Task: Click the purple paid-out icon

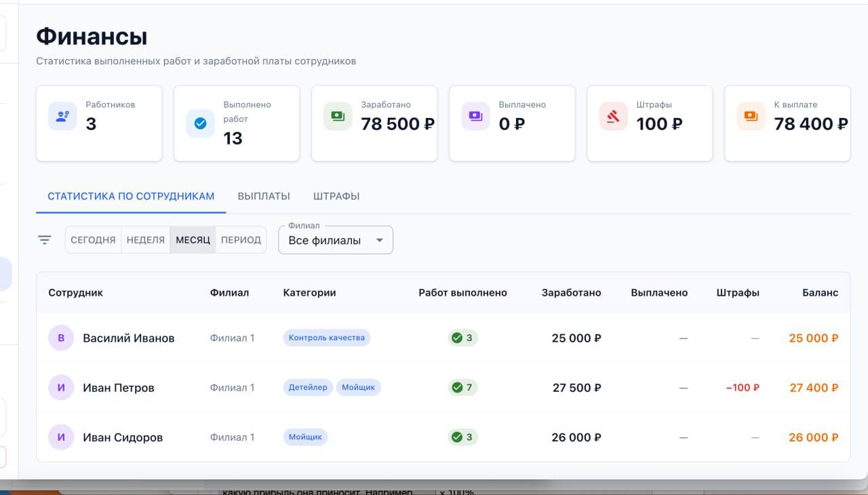Action: point(475,116)
